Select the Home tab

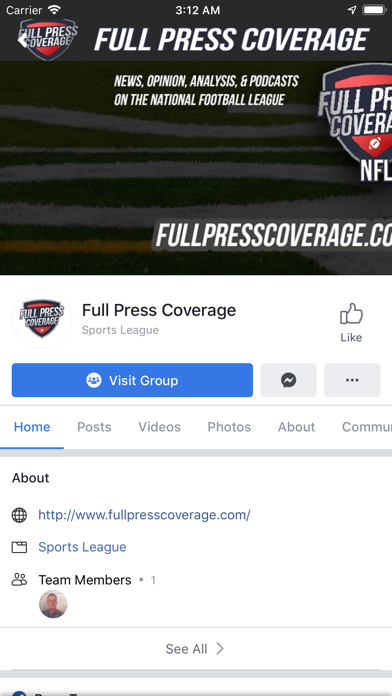point(32,427)
